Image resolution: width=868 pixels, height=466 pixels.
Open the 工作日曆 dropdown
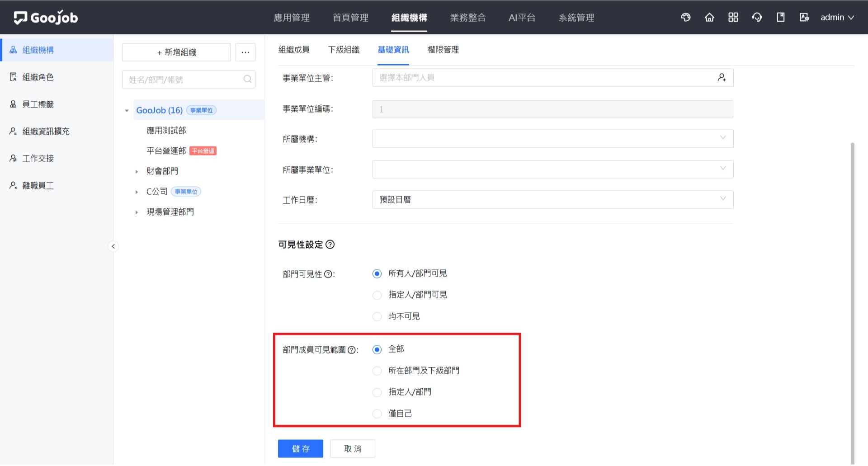click(553, 200)
